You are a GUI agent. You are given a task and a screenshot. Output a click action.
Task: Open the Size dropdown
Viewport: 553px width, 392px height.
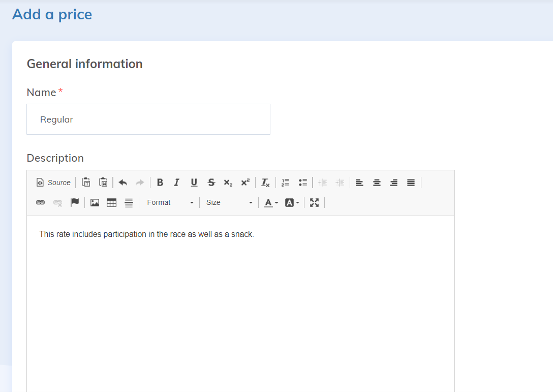[229, 202]
